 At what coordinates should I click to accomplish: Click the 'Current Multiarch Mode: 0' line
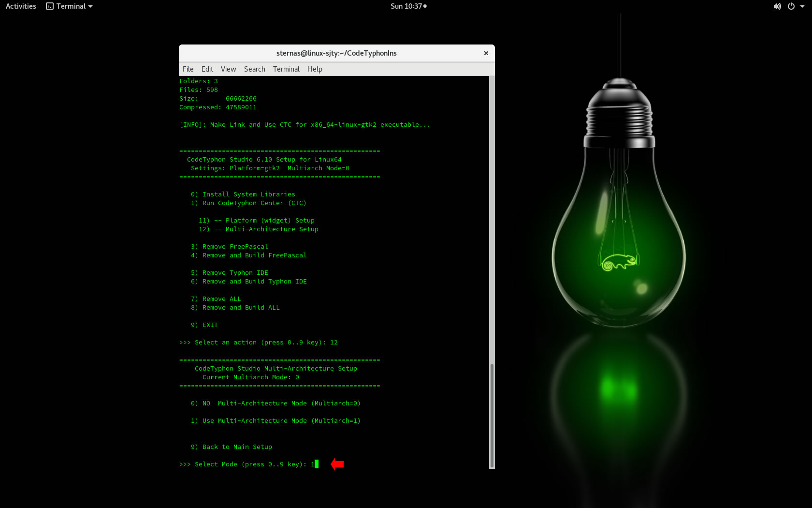251,377
